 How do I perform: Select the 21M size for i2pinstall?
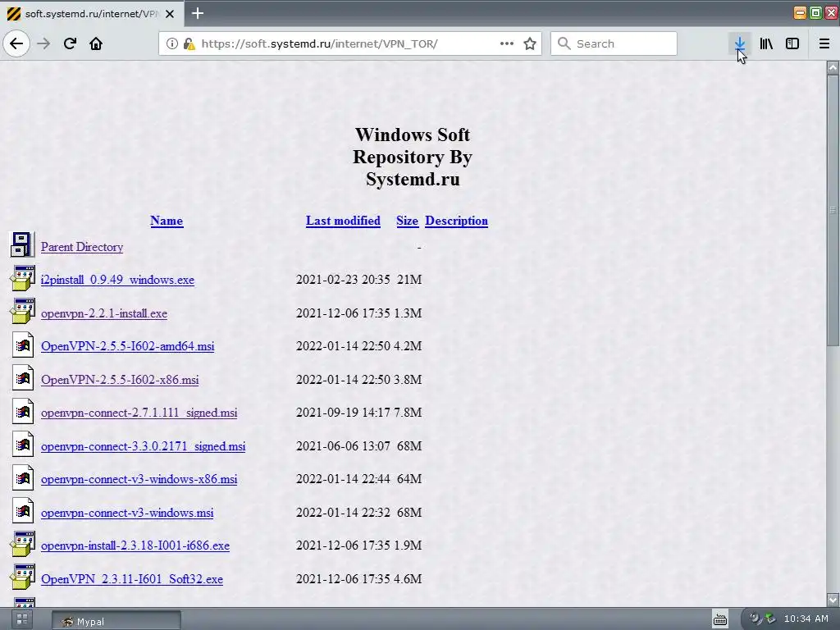pyautogui.click(x=409, y=280)
